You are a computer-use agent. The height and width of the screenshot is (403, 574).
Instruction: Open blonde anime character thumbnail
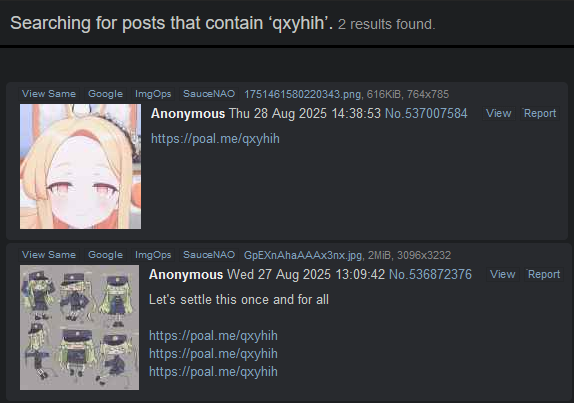tap(81, 167)
